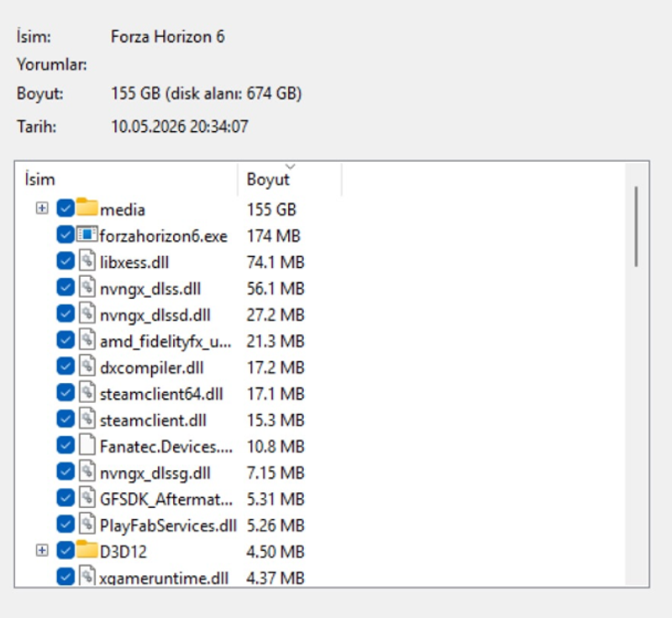Select the steamclient64.dll file name
Screen dimensions: 672x618
(161, 394)
